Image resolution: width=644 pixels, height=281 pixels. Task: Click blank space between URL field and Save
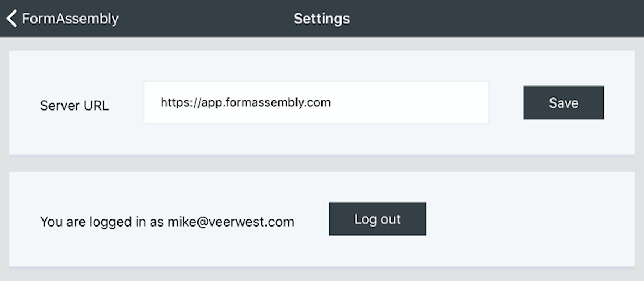(506, 102)
